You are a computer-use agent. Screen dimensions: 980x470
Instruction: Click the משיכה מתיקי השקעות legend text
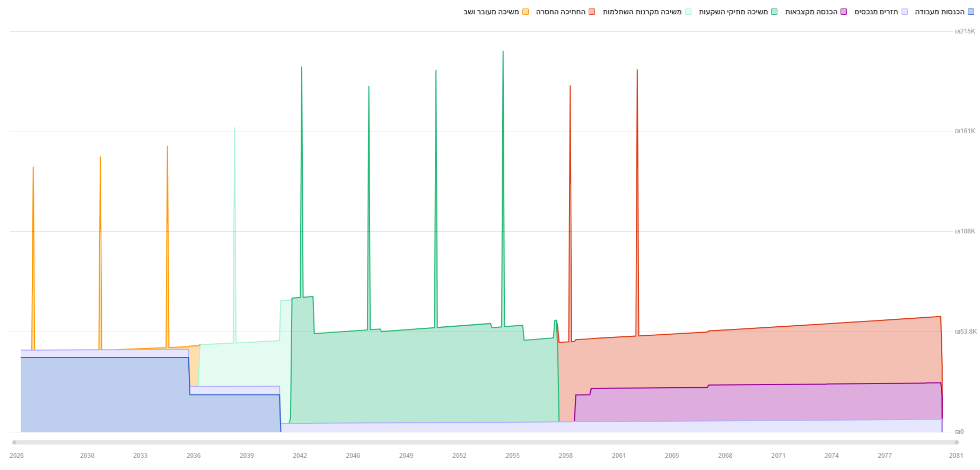coord(733,12)
